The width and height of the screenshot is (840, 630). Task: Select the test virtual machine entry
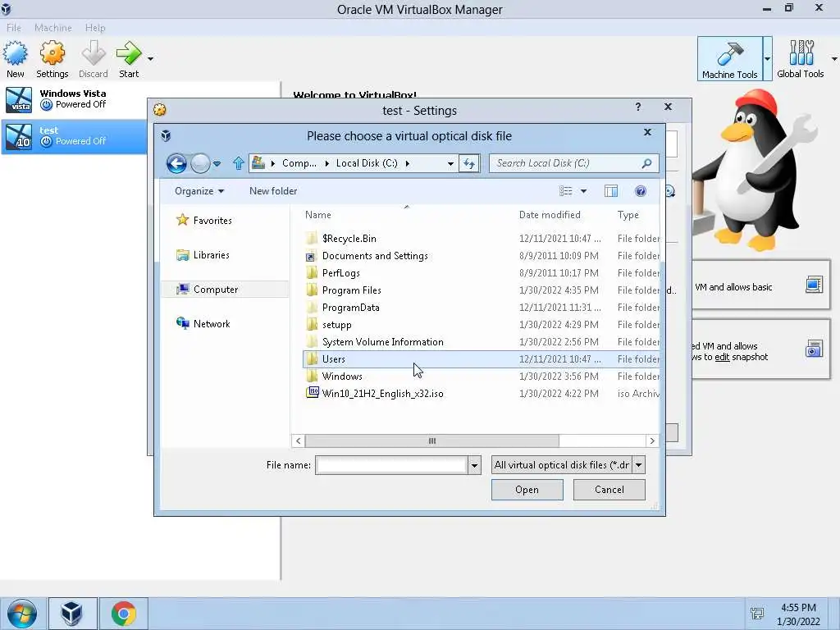(x=74, y=136)
